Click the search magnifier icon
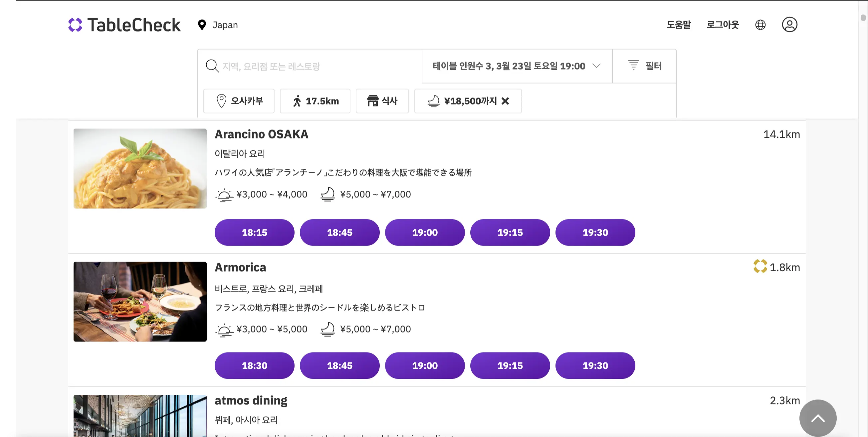The width and height of the screenshot is (868, 437). (x=212, y=66)
